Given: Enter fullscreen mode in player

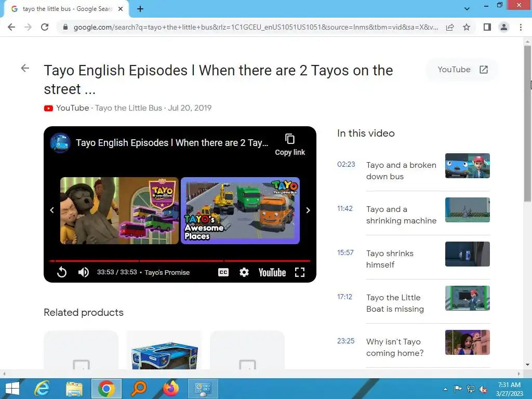Looking at the screenshot, I should 300,272.
